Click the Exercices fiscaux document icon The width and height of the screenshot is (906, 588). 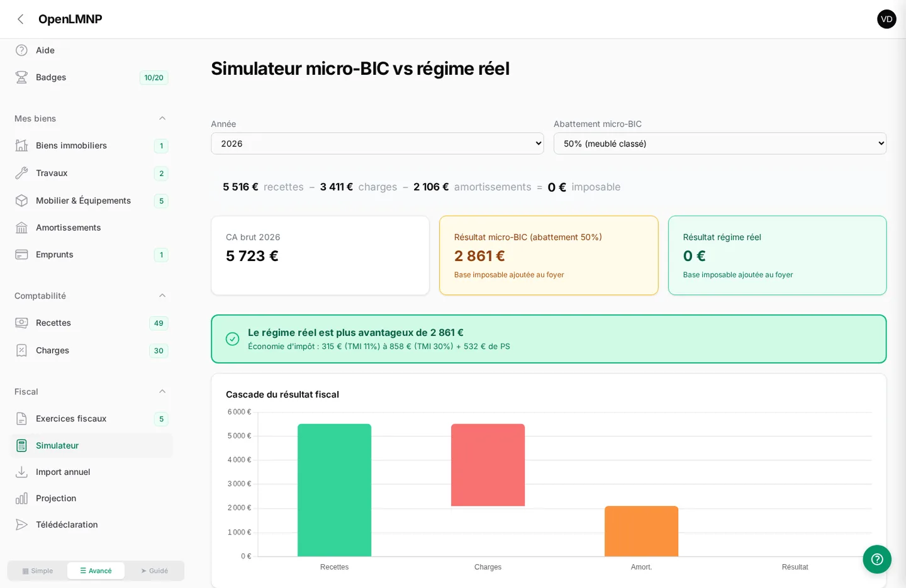click(21, 419)
